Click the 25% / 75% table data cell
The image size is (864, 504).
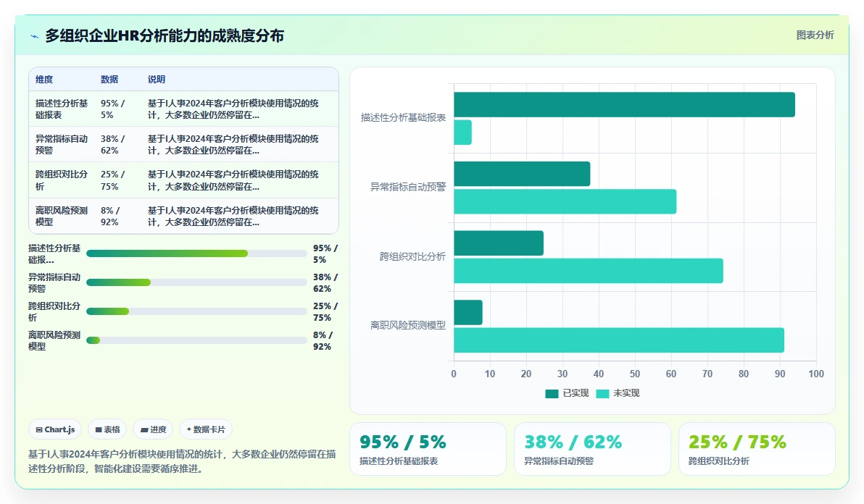point(117,180)
